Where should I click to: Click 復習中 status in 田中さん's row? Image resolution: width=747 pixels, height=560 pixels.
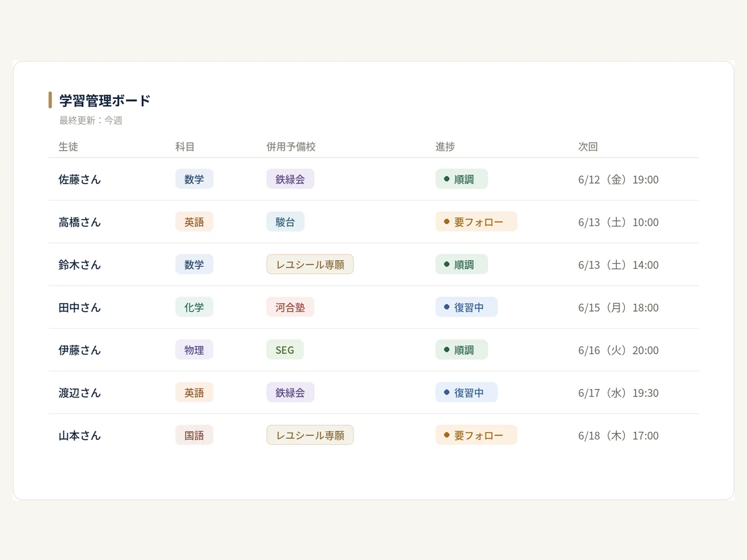pyautogui.click(x=466, y=307)
